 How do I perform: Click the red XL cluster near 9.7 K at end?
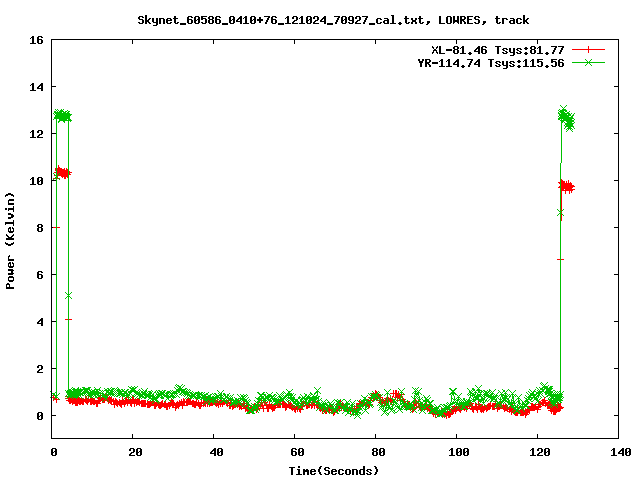click(567, 187)
